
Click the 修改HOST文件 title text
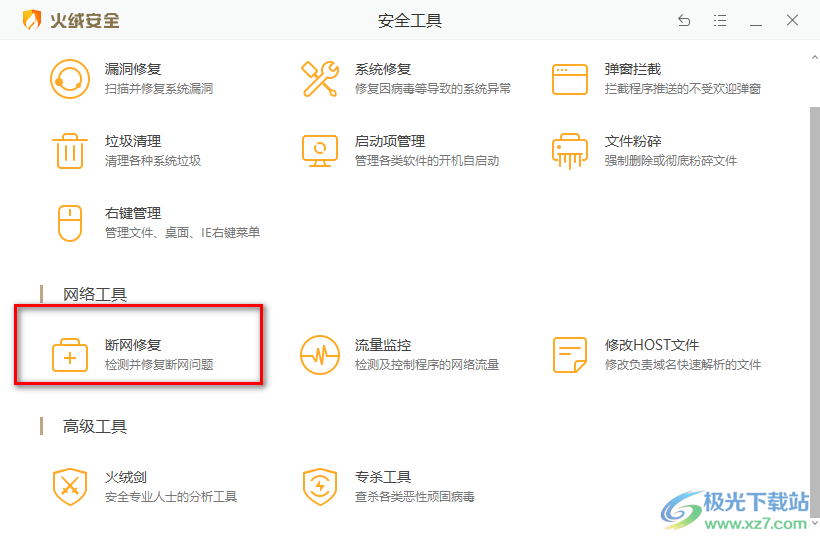point(652,345)
